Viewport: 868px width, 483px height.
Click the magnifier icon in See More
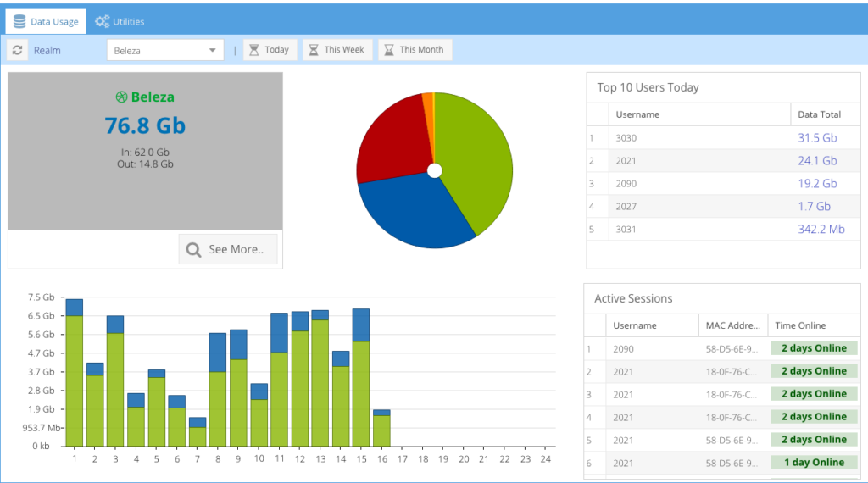pos(194,249)
